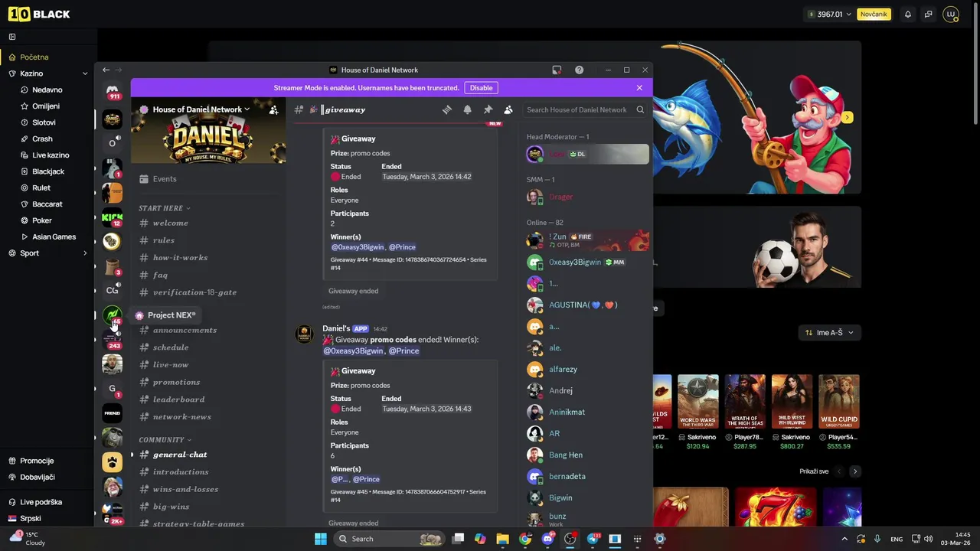
Task: Open balance currency dropdown 3967.01
Action: tap(829, 14)
